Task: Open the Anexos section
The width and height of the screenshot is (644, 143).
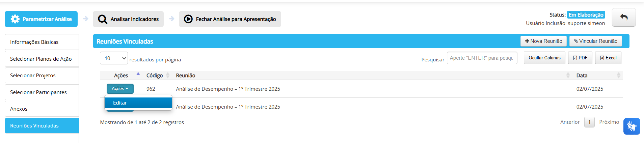Action: [42, 109]
